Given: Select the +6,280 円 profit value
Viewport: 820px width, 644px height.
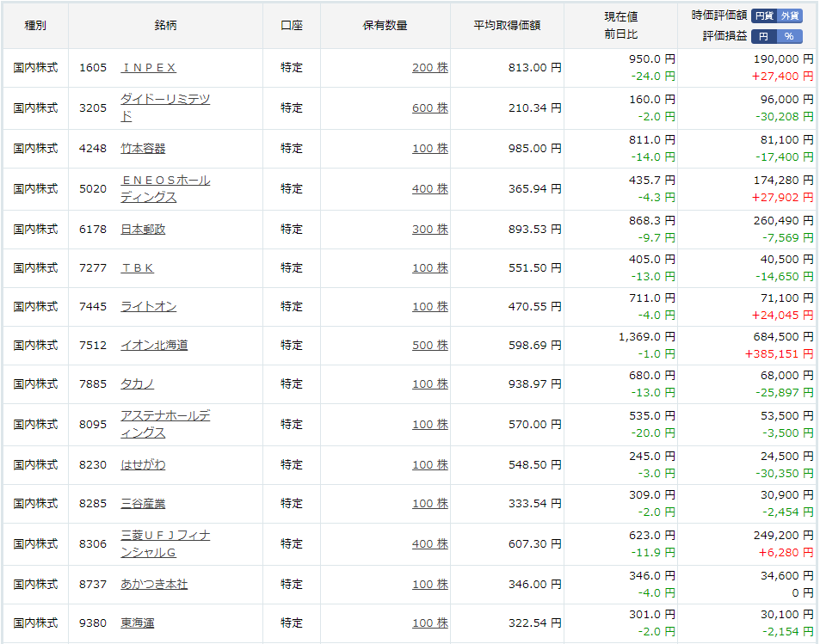Looking at the screenshot, I should (x=786, y=552).
